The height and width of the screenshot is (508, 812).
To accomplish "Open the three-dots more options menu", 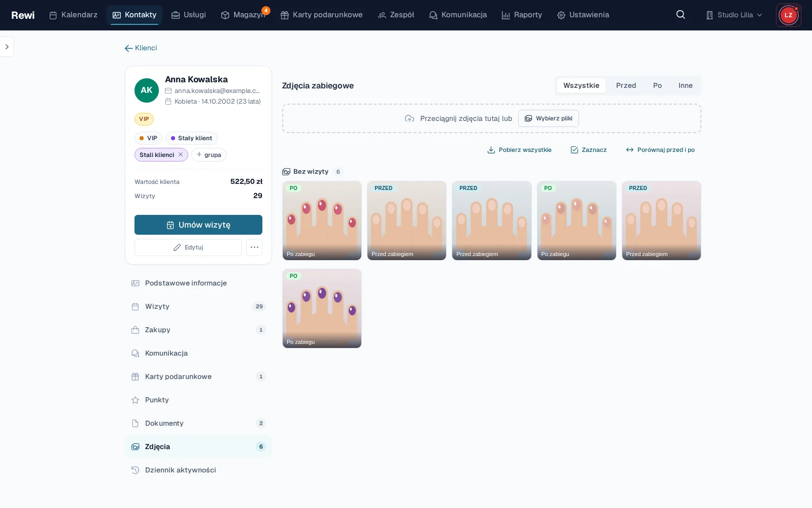I will pyautogui.click(x=254, y=247).
